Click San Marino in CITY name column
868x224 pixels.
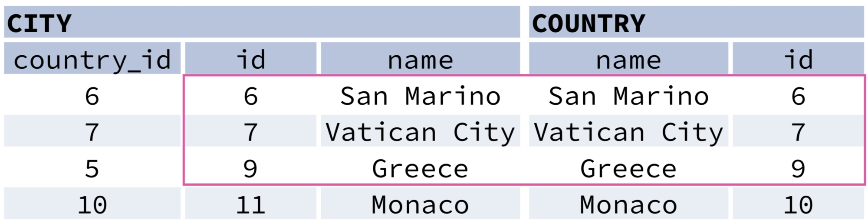pyautogui.click(x=420, y=96)
